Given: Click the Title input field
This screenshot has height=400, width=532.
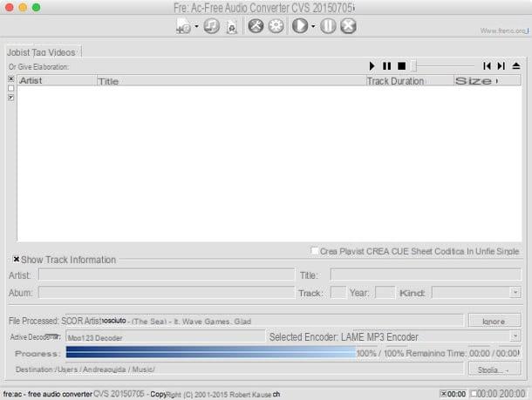Looking at the screenshot, I should pyautogui.click(x=426, y=275).
